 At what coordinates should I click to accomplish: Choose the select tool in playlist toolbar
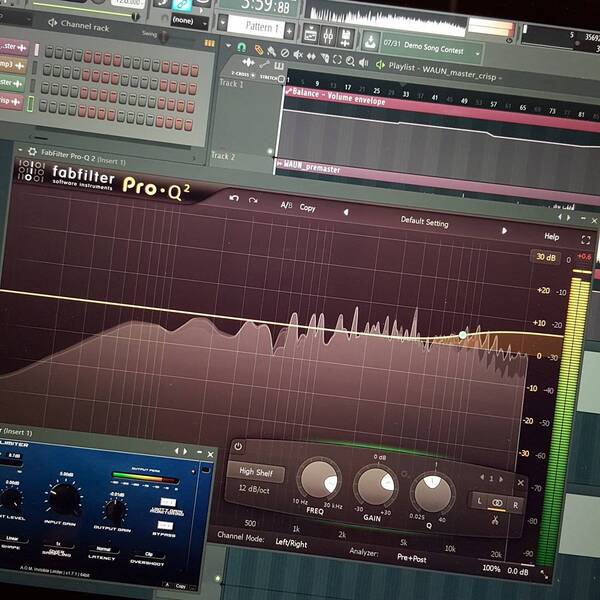click(x=337, y=59)
